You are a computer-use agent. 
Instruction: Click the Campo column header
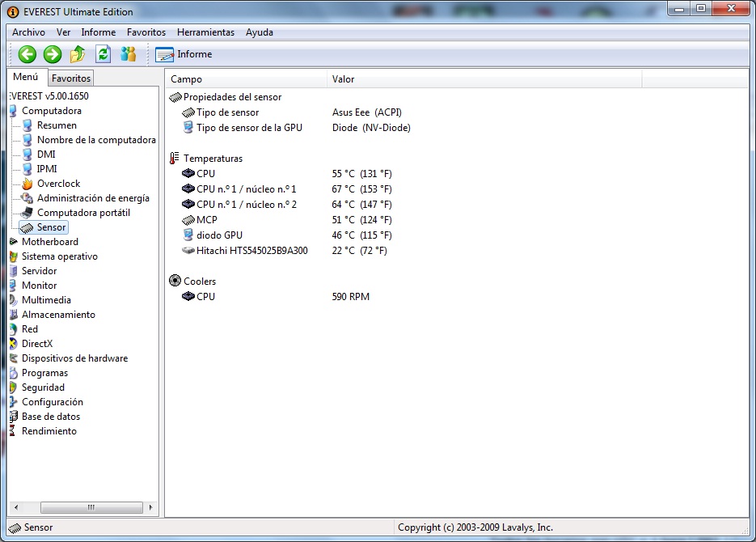pyautogui.click(x=247, y=79)
